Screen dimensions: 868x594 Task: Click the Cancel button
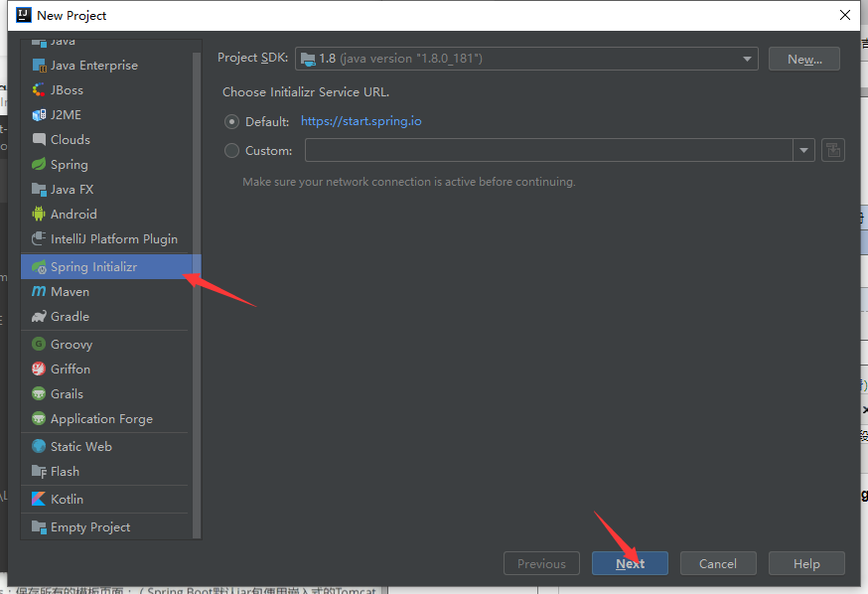click(x=718, y=563)
